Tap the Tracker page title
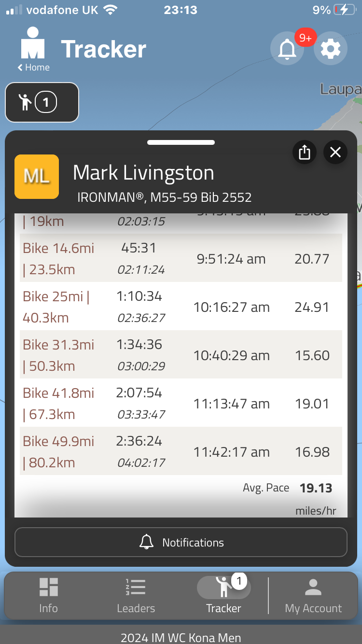This screenshot has height=644, width=362. coord(103,49)
